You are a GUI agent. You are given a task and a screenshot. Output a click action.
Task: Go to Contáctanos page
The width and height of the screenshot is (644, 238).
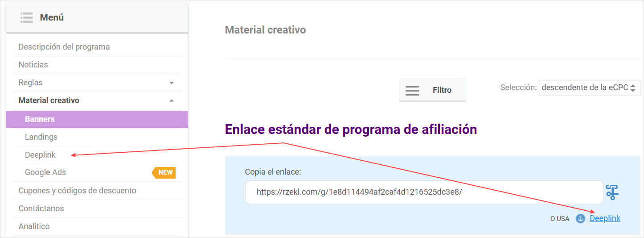coord(41,209)
